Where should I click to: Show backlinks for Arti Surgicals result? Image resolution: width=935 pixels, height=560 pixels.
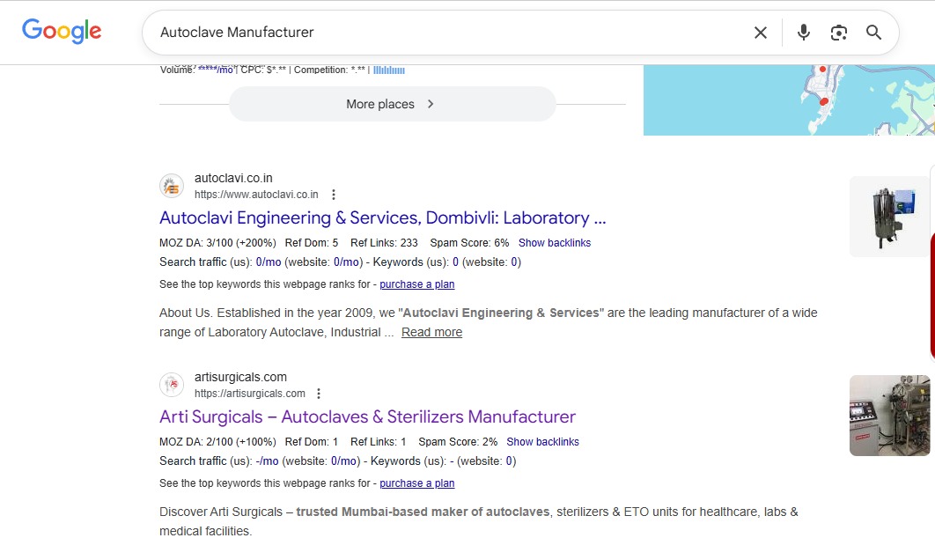(x=542, y=442)
